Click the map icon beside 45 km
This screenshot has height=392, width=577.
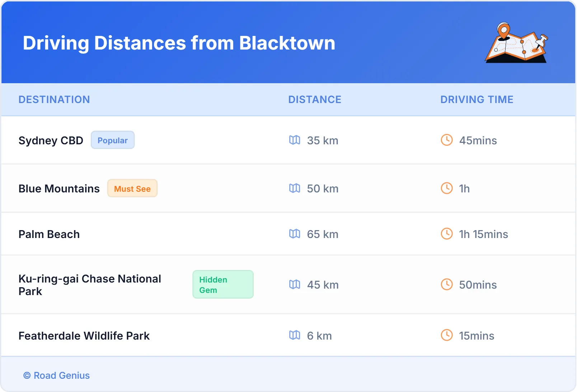(295, 284)
